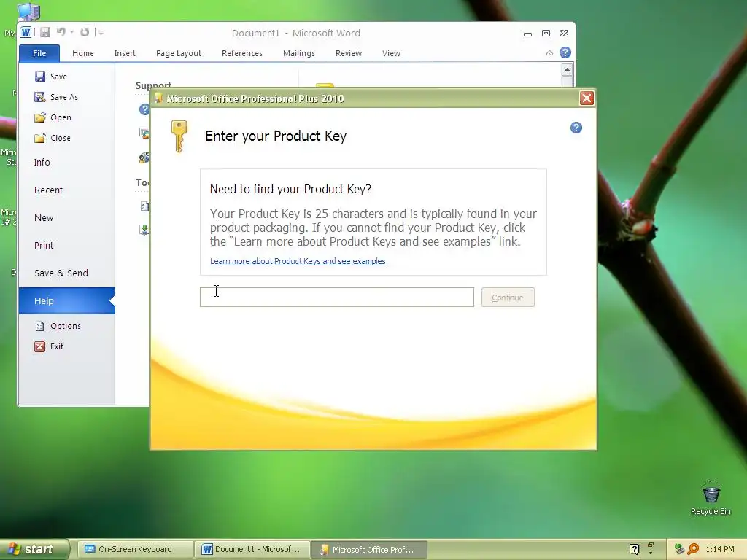747x560 pixels.
Task: Click the product key text input field
Action: (337, 297)
